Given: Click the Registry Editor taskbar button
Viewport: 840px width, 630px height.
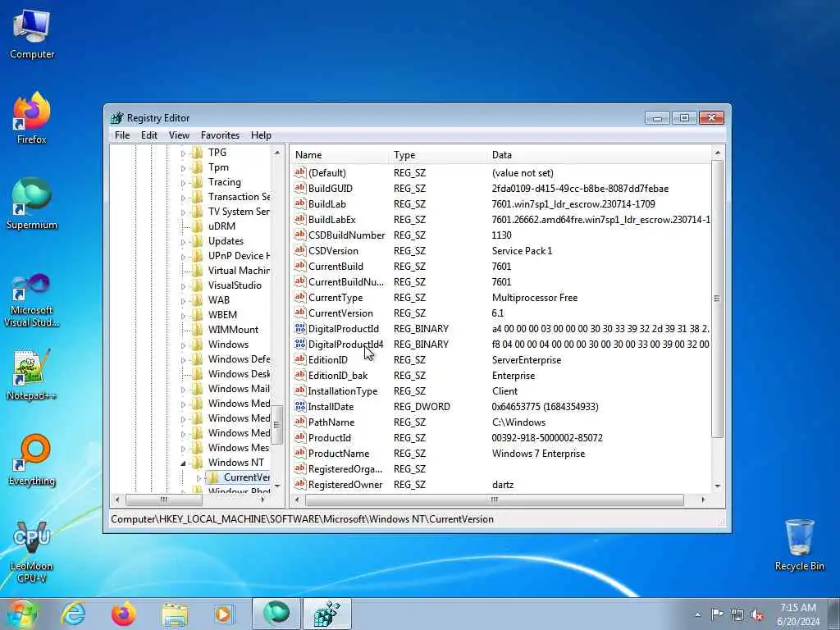Looking at the screenshot, I should click(327, 614).
